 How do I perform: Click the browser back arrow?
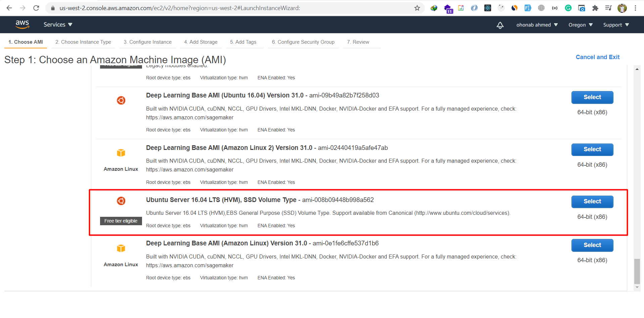9,8
